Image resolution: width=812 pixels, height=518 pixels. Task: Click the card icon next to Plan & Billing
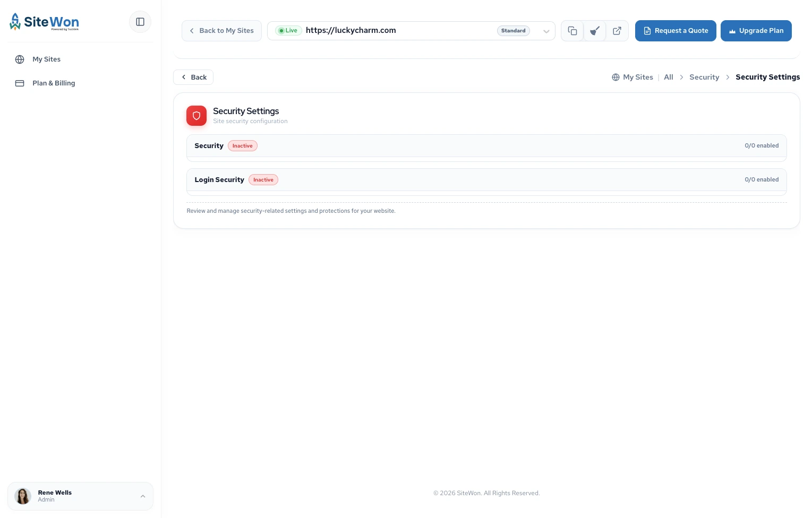(20, 83)
